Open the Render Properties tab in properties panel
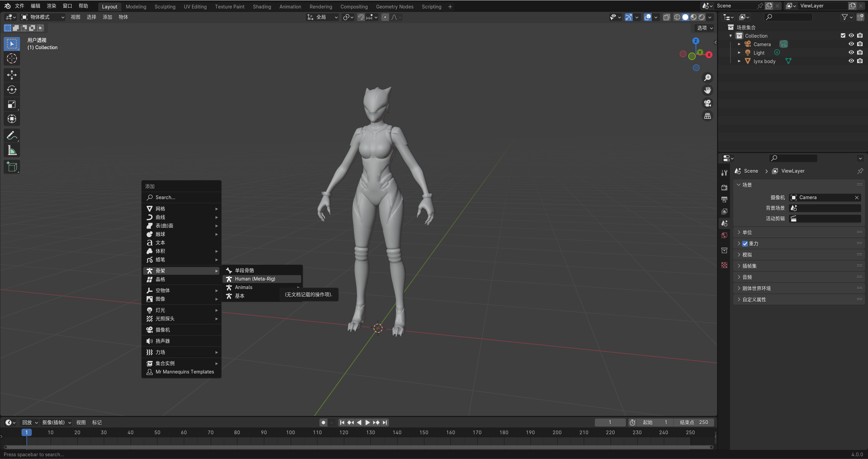Image resolution: width=868 pixels, height=459 pixels. tap(724, 187)
